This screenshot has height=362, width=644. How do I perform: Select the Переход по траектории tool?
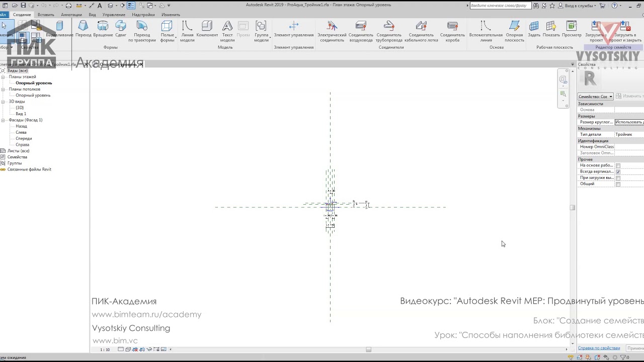coord(142,31)
